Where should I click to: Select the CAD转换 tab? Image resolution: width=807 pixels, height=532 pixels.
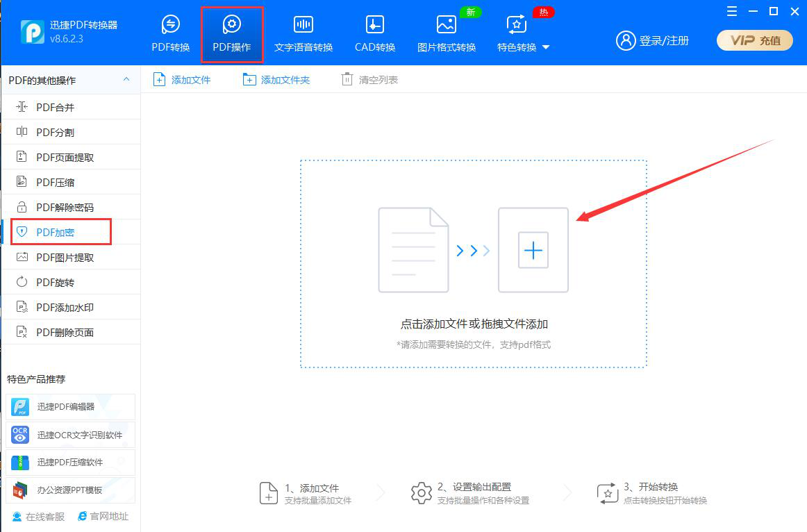pyautogui.click(x=375, y=34)
